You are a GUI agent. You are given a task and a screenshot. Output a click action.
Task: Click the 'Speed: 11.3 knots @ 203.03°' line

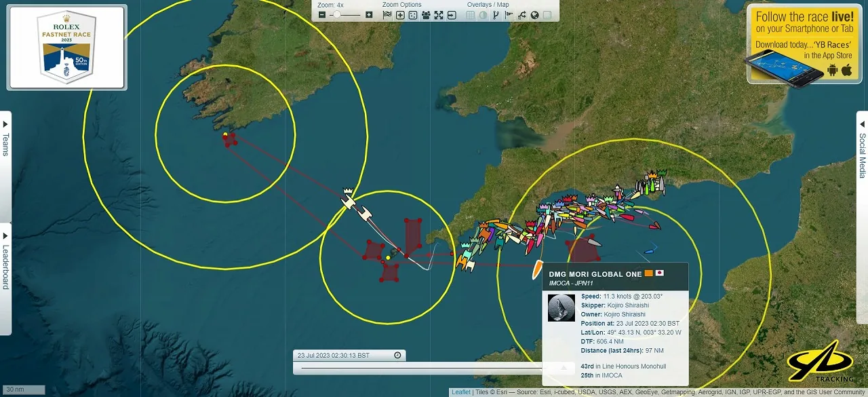pyautogui.click(x=622, y=297)
